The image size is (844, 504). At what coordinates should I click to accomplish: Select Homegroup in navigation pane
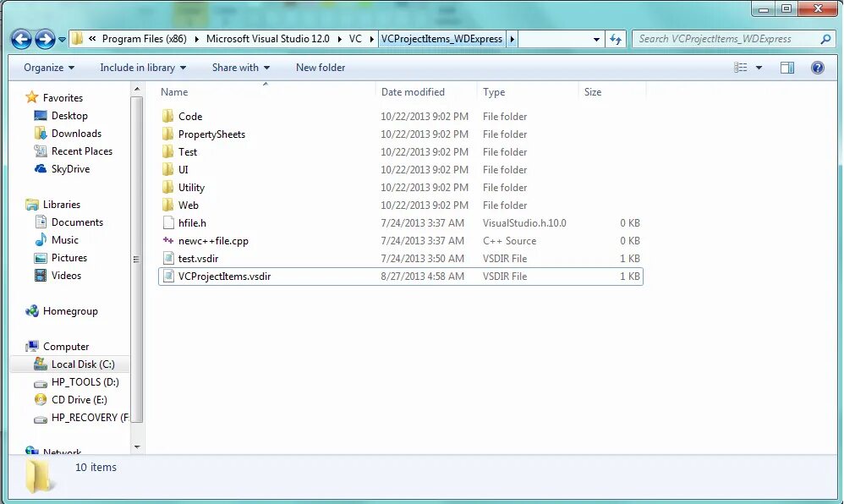point(70,311)
